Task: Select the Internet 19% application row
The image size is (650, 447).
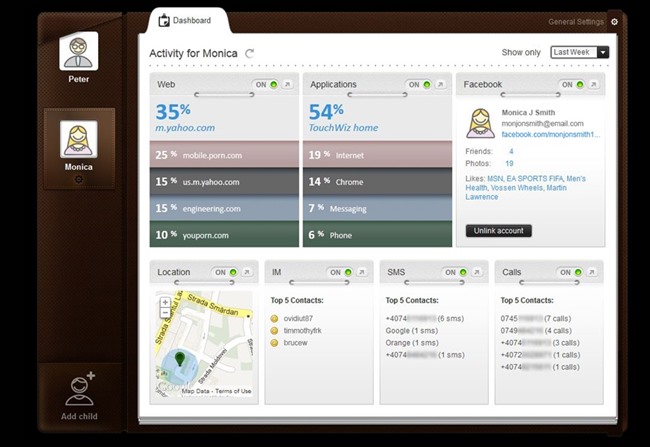Action: 378,155
